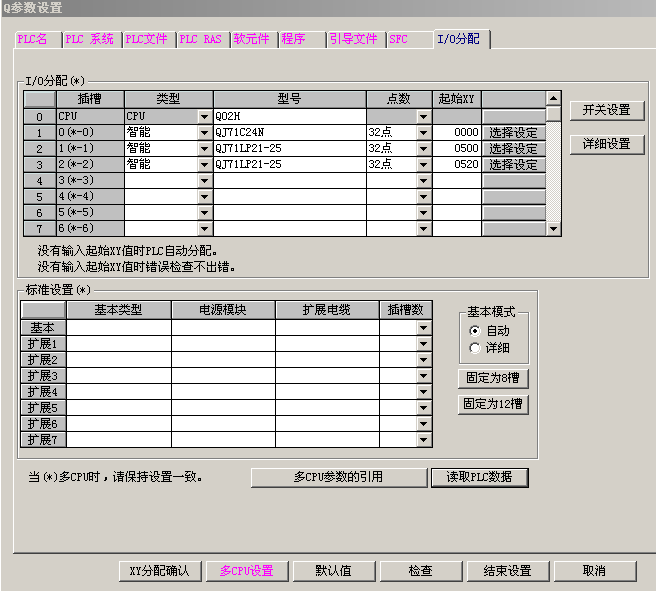Click the 开关设置 button
This screenshot has width=656, height=591.
606,110
